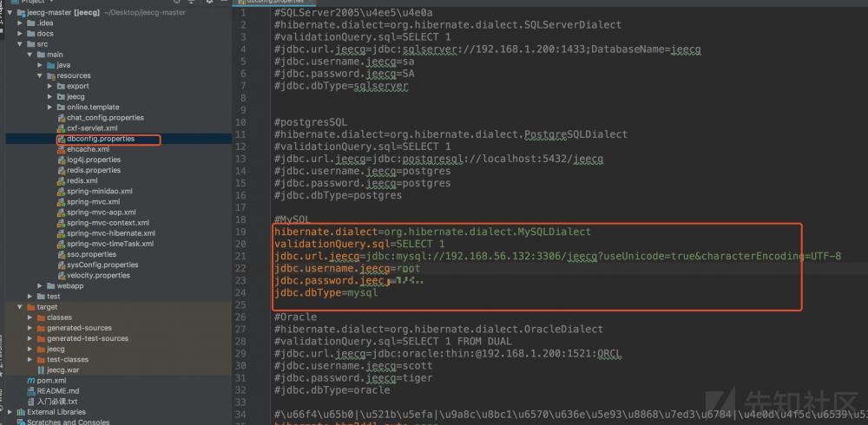Click the jdbc.username.jeecg=scott line
Screen dimensions: 868x425
(353, 365)
